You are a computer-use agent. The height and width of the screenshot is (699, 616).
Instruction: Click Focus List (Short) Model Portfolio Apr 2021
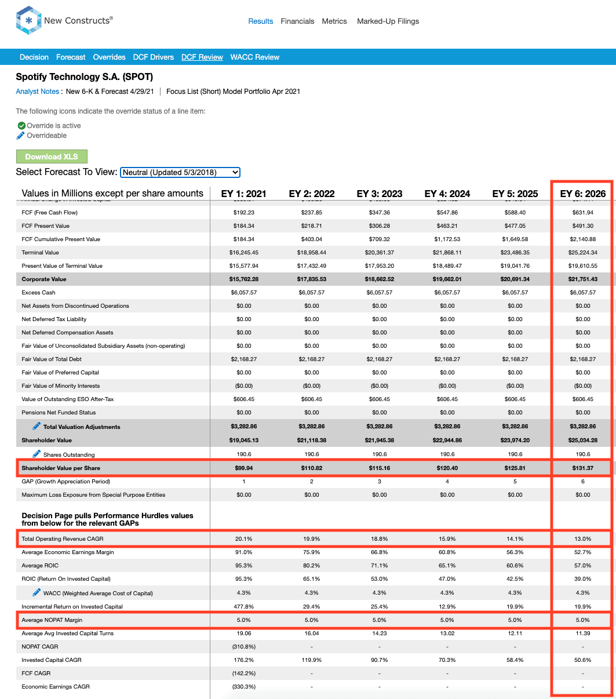click(233, 92)
